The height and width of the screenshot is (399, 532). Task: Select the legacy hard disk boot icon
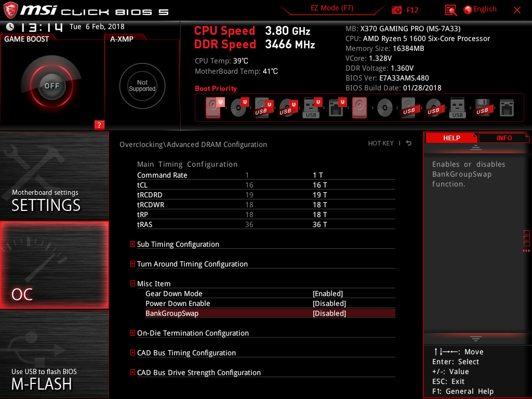pyautogui.click(x=360, y=108)
